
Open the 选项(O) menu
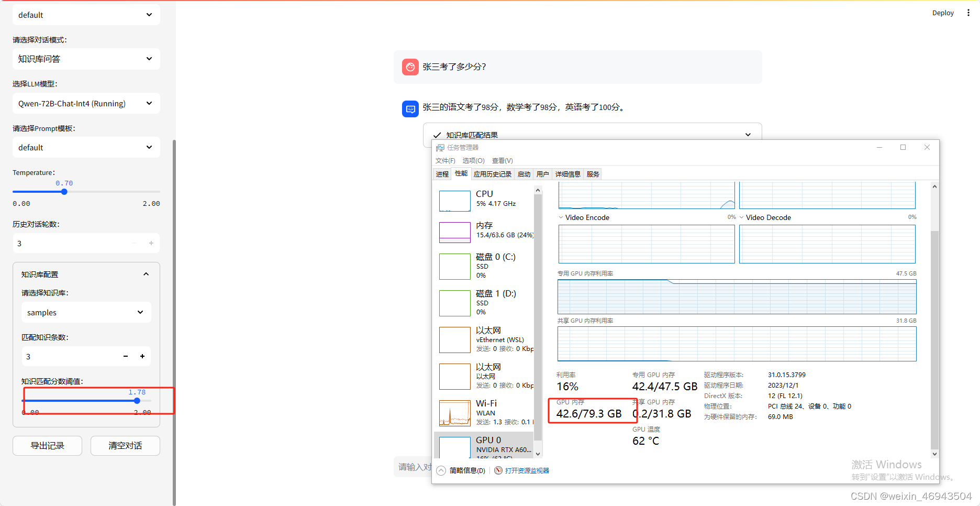pyautogui.click(x=474, y=161)
